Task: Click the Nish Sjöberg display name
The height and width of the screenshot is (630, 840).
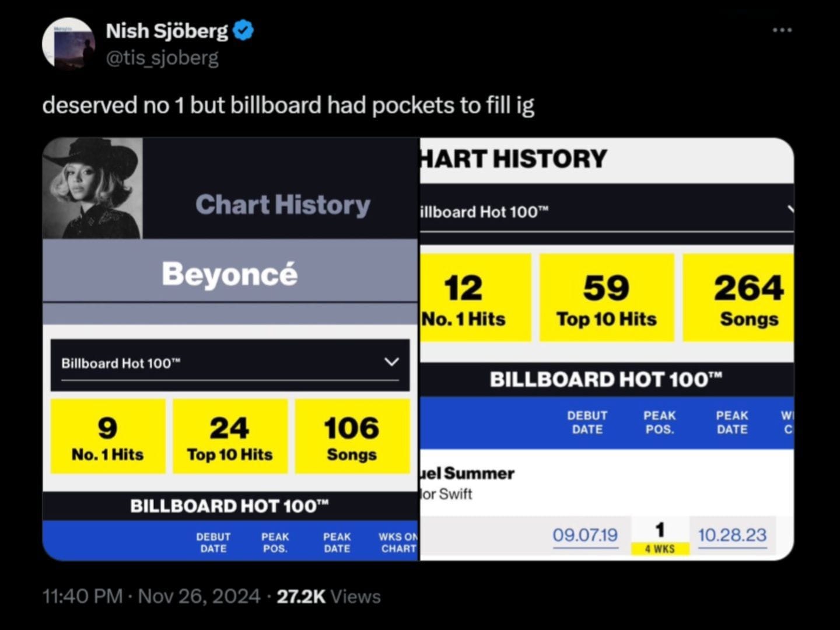Action: pyautogui.click(x=167, y=30)
